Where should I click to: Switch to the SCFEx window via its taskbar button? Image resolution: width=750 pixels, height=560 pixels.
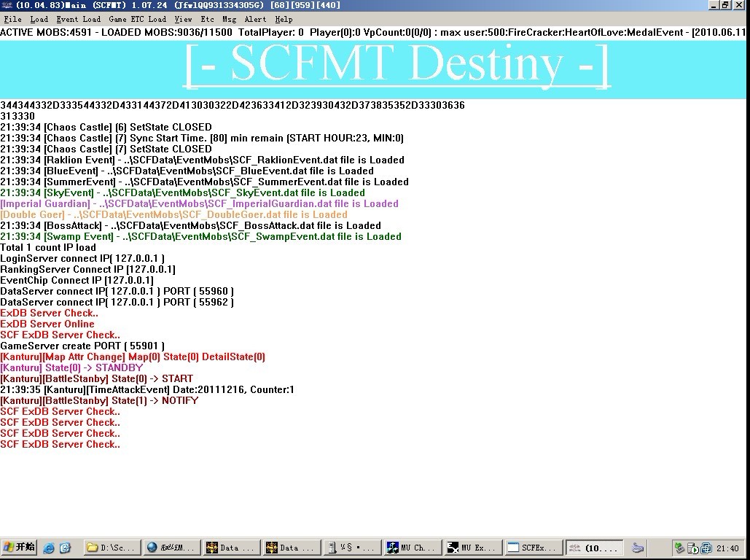[533, 548]
